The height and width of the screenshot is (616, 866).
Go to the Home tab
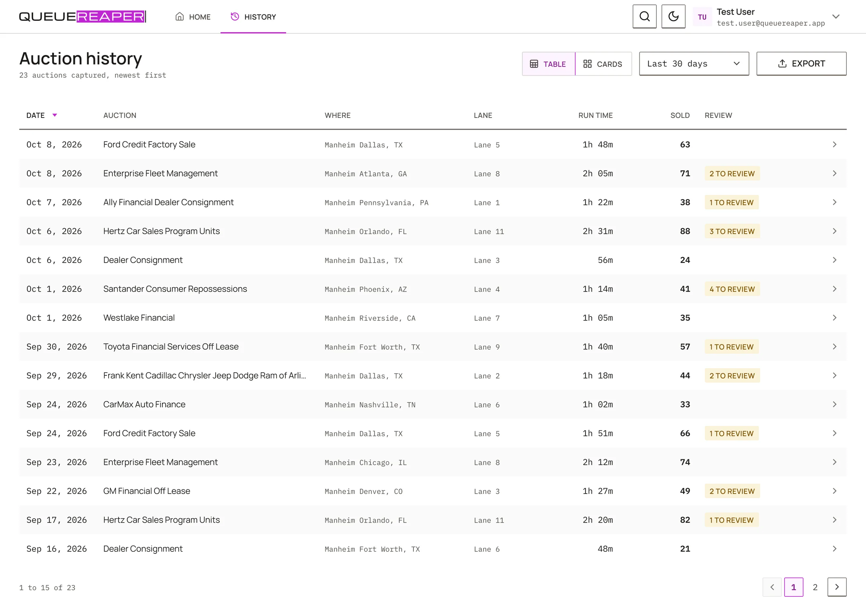(x=193, y=17)
